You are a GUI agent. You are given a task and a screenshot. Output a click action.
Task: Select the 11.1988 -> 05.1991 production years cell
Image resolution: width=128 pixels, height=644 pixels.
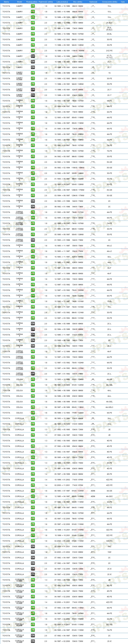tap(62, 95)
